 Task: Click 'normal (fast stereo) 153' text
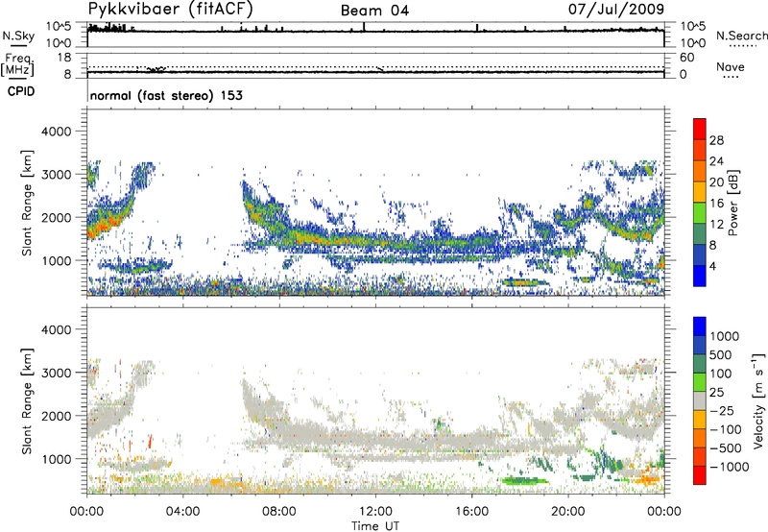pyautogui.click(x=166, y=95)
